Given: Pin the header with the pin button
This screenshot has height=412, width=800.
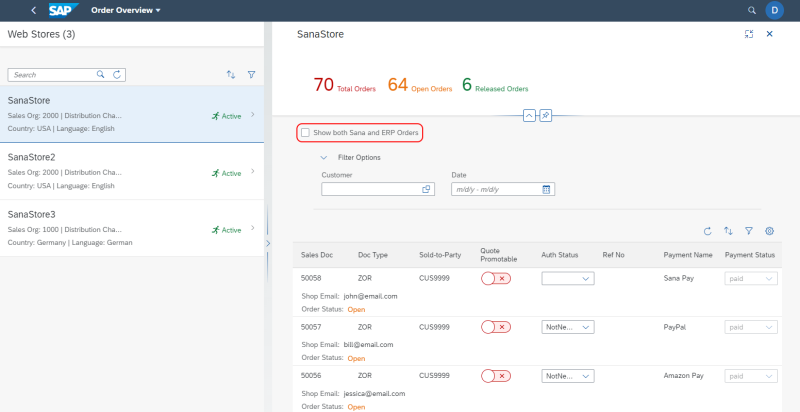Looking at the screenshot, I should point(545,116).
